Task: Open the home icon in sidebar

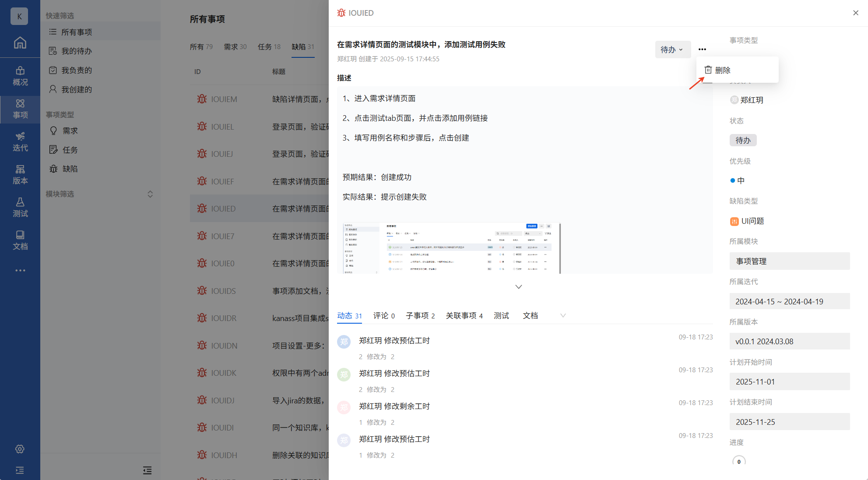Action: [20, 42]
